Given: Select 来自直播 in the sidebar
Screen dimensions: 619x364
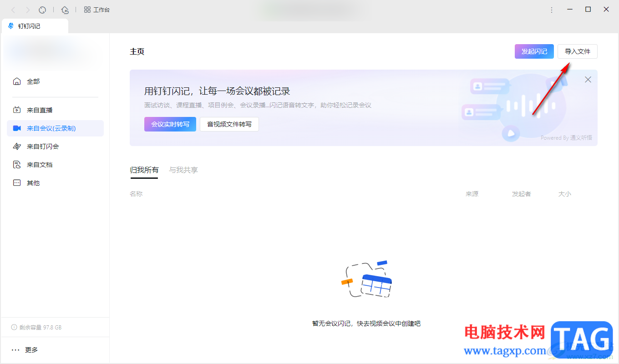Looking at the screenshot, I should [x=55, y=110].
